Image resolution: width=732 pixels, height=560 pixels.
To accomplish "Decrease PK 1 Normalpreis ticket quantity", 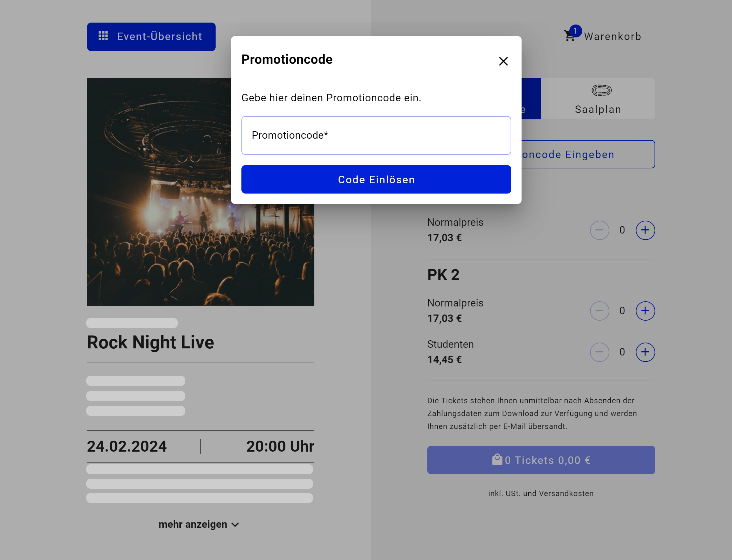I will coord(599,230).
